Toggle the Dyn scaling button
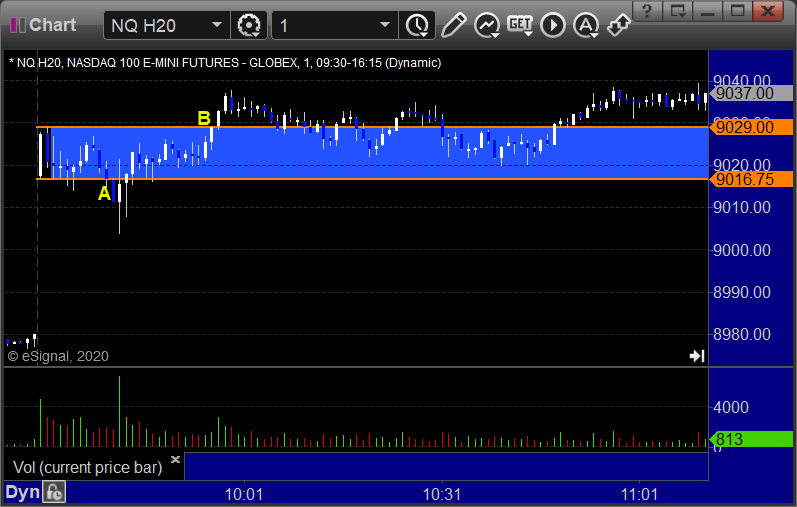 22,492
